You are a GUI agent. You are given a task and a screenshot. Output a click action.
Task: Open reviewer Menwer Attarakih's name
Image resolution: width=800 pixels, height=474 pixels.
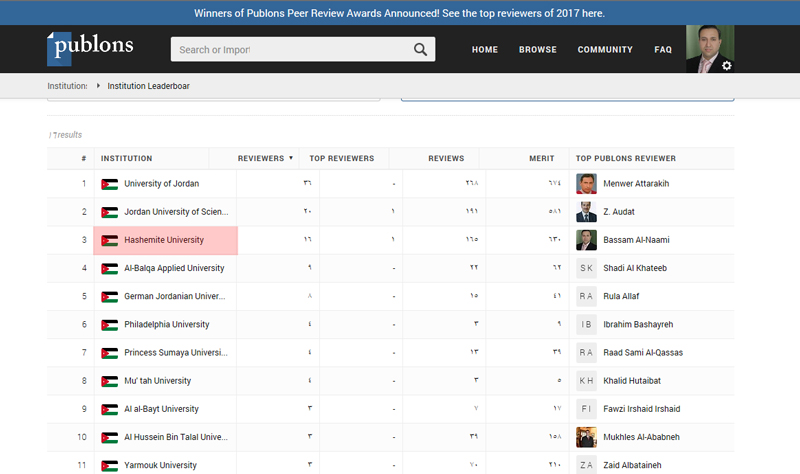[x=636, y=184]
